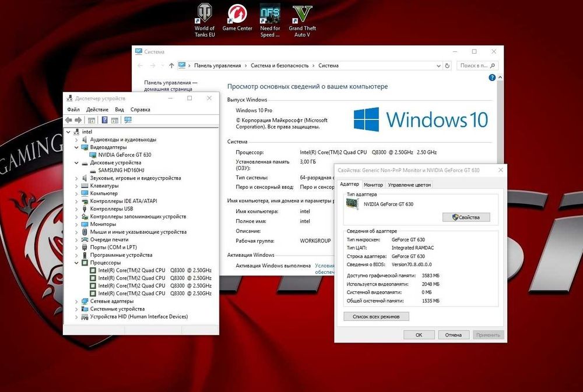Viewport: 583px width, 392px height.
Task: Click search magnifier icon in System window
Action: [x=493, y=66]
